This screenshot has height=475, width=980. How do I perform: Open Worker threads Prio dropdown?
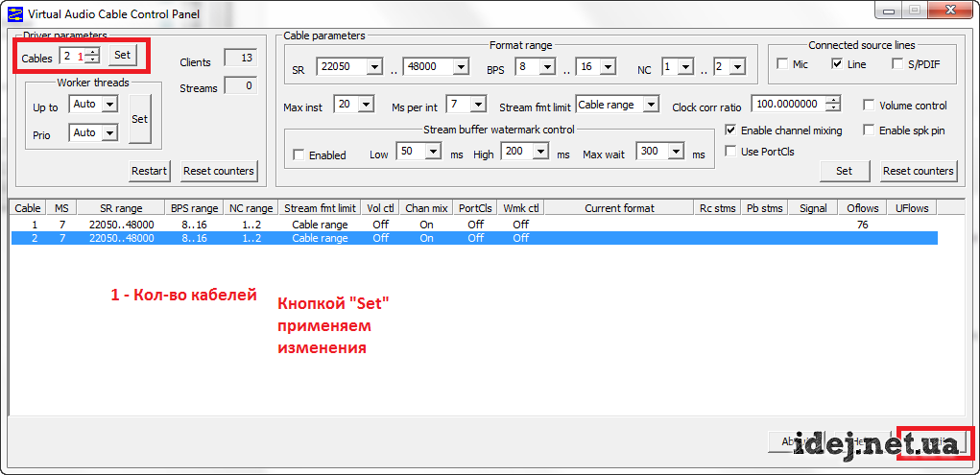[109, 132]
